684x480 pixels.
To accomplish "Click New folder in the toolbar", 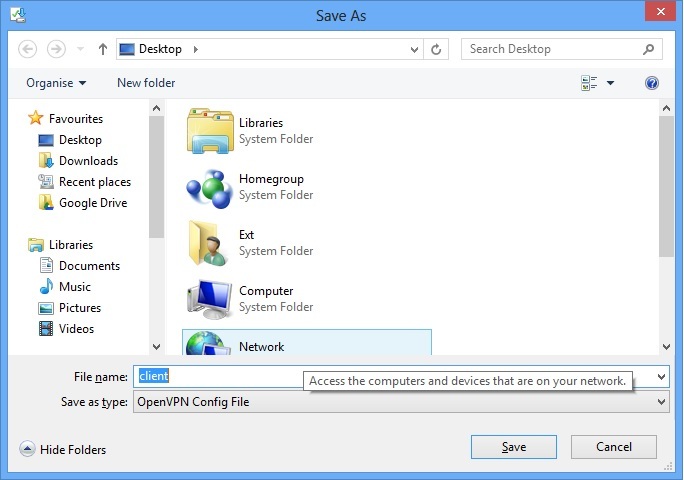I will pos(146,83).
